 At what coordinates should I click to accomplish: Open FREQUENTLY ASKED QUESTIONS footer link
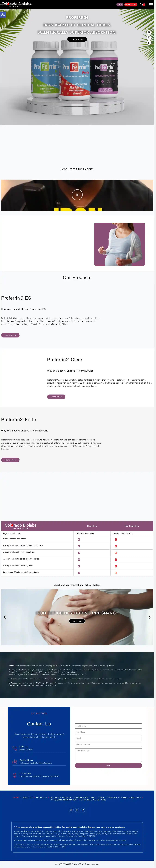click(x=124, y=797)
